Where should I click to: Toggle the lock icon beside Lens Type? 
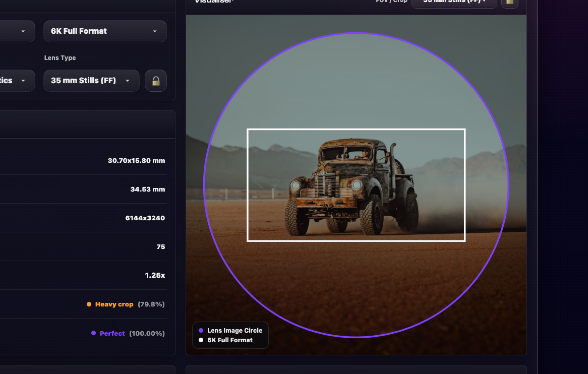[x=156, y=81]
